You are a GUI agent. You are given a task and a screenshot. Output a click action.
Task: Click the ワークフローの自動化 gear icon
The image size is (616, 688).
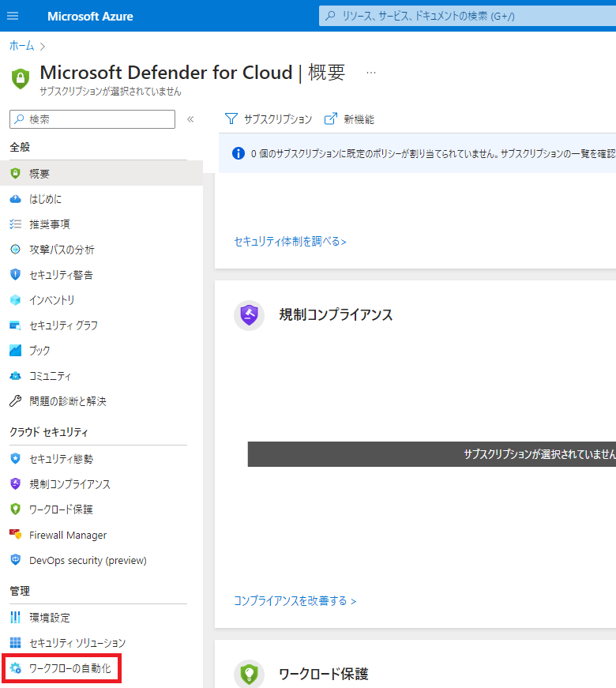tap(15, 668)
